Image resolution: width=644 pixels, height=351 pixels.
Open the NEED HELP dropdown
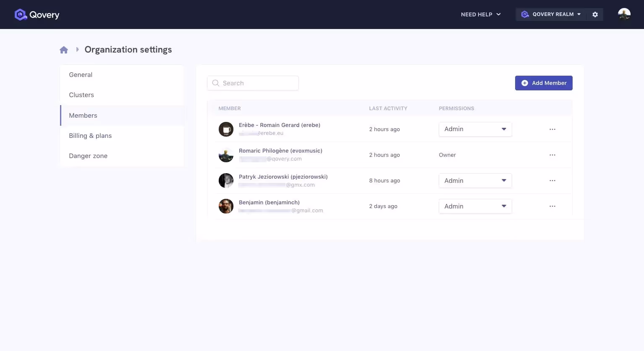coord(480,14)
